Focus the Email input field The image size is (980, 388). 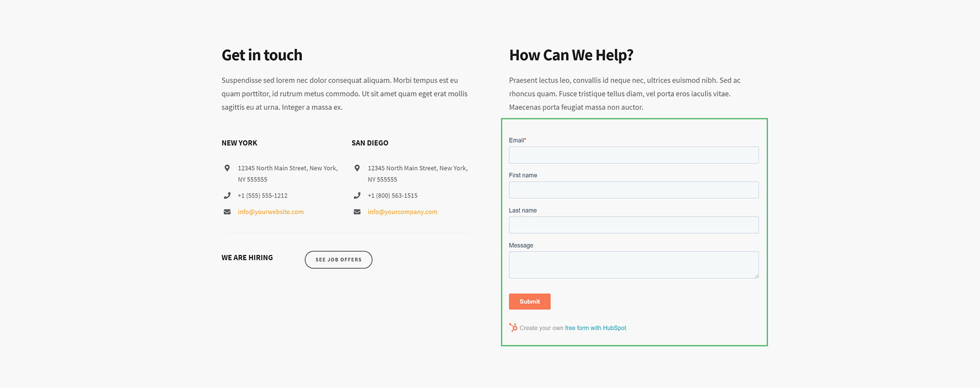(634, 155)
